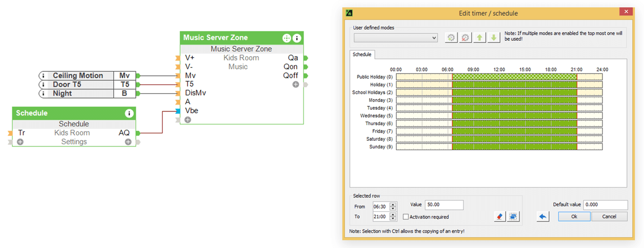The image size is (644, 248).
Task: Increase the From time with up stepper
Action: [393, 205]
